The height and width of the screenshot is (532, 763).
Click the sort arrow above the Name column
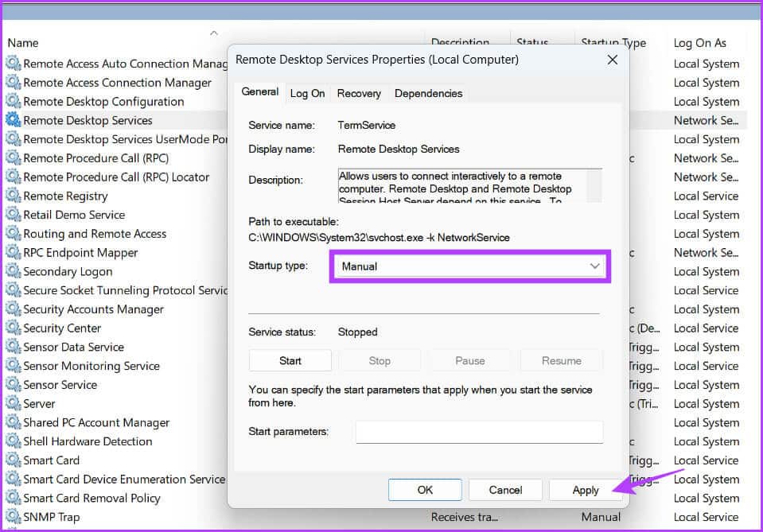[213, 33]
